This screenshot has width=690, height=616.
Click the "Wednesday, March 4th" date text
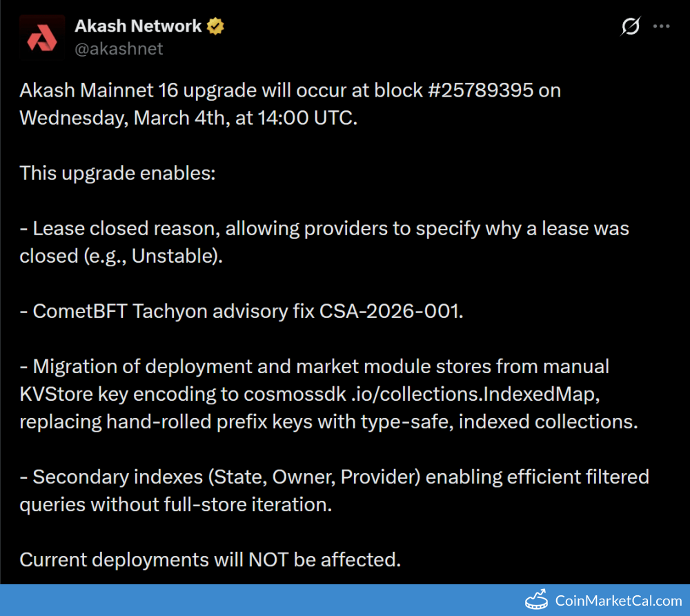pyautogui.click(x=123, y=118)
